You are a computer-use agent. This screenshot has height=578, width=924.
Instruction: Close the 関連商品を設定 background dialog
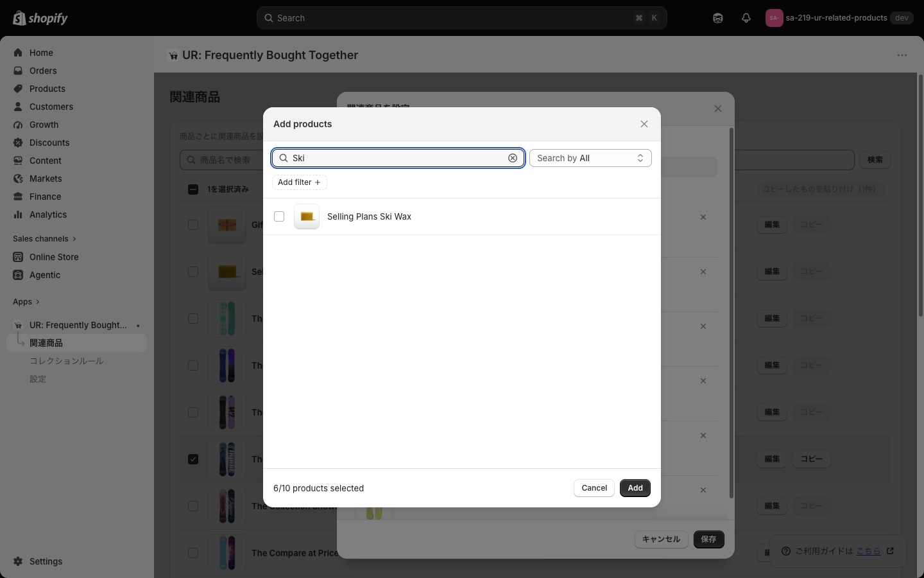tap(718, 109)
